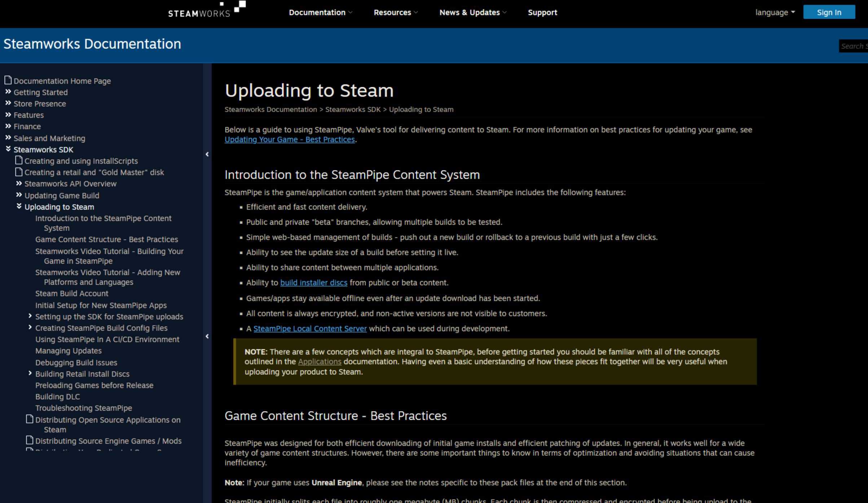Viewport: 868px width, 503px height.
Task: Expand the Features section chevron
Action: point(8,115)
